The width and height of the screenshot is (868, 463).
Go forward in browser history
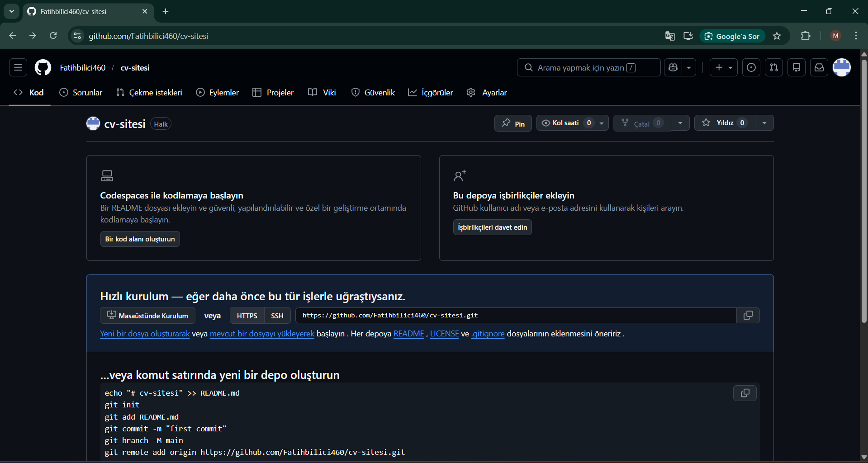click(33, 36)
